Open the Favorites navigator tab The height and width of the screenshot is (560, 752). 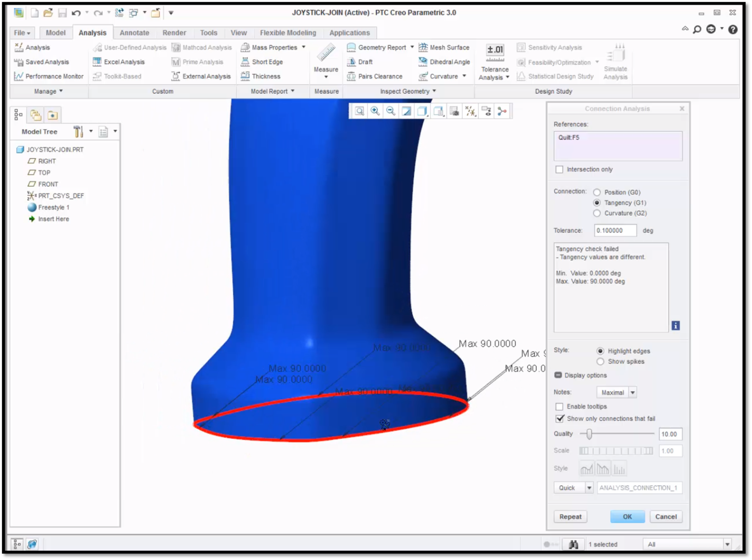point(52,115)
